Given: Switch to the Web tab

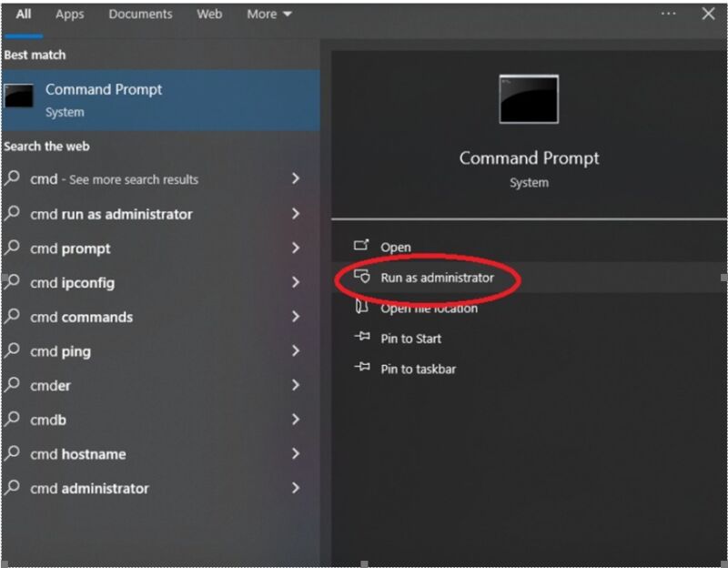Looking at the screenshot, I should [209, 15].
